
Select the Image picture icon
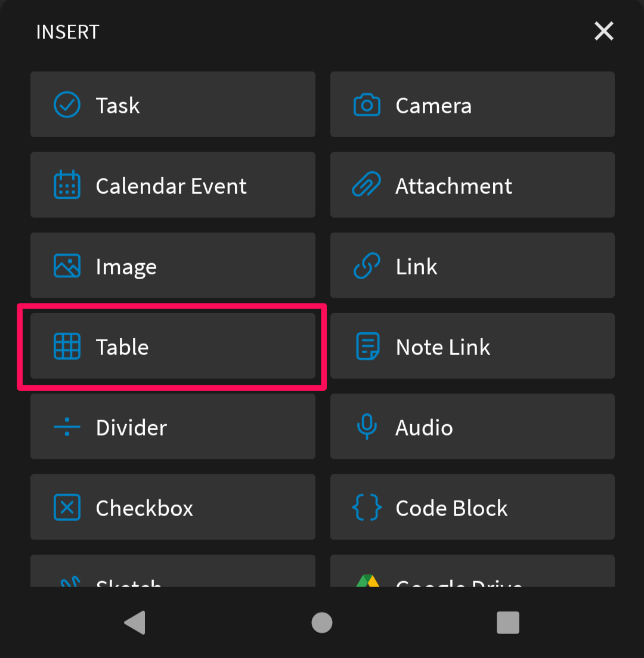67,265
